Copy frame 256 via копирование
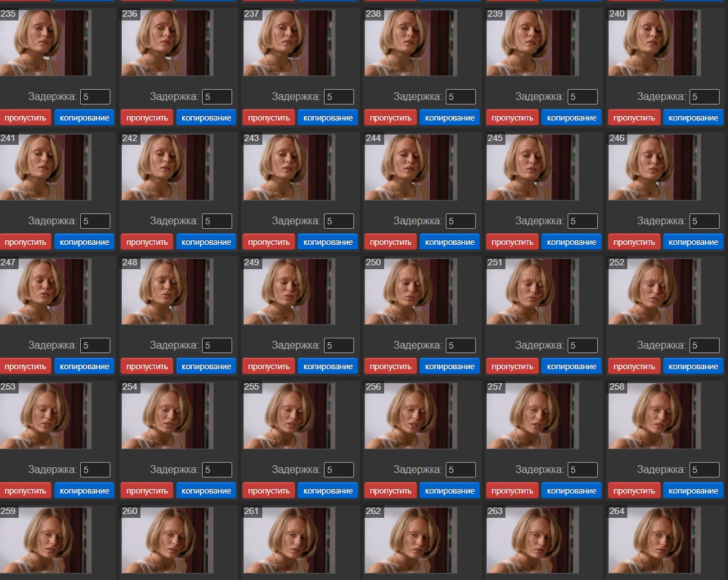 450,491
